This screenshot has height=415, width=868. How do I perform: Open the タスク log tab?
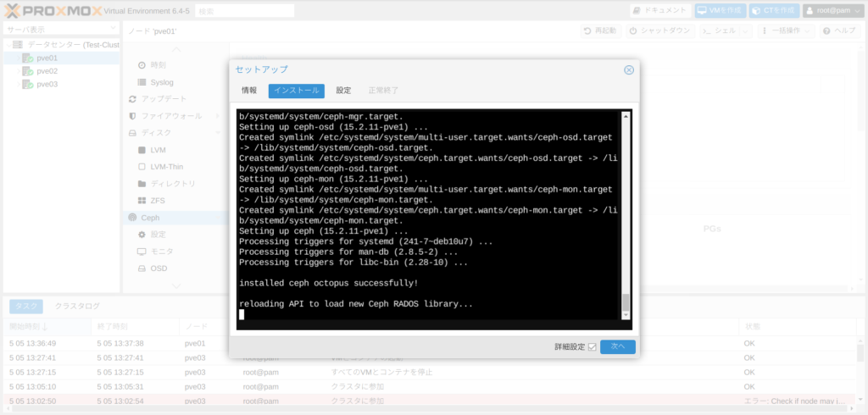(26, 306)
